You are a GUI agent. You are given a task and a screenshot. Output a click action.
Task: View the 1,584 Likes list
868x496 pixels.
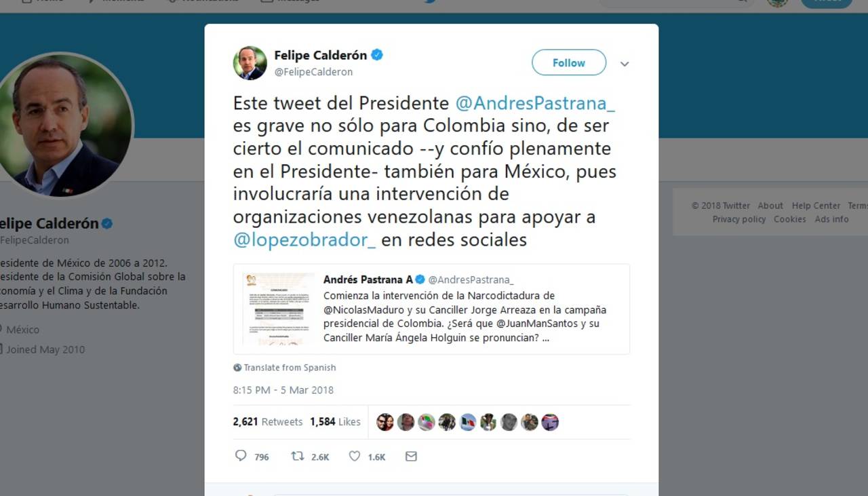[x=335, y=421]
